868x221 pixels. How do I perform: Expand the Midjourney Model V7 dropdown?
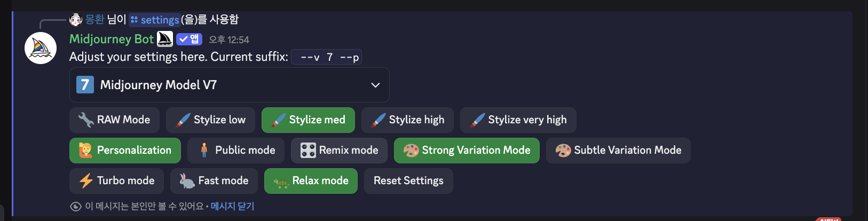tap(229, 85)
